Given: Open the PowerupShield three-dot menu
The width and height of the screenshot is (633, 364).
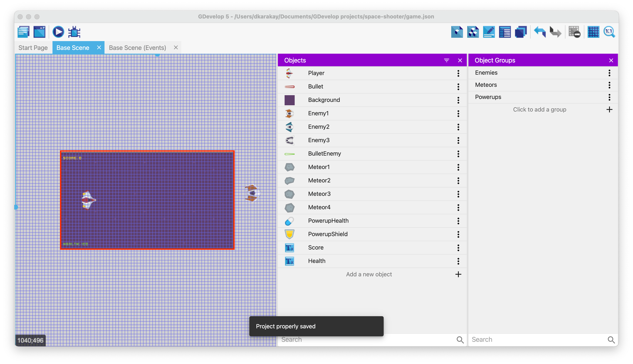Looking at the screenshot, I should click(x=458, y=234).
